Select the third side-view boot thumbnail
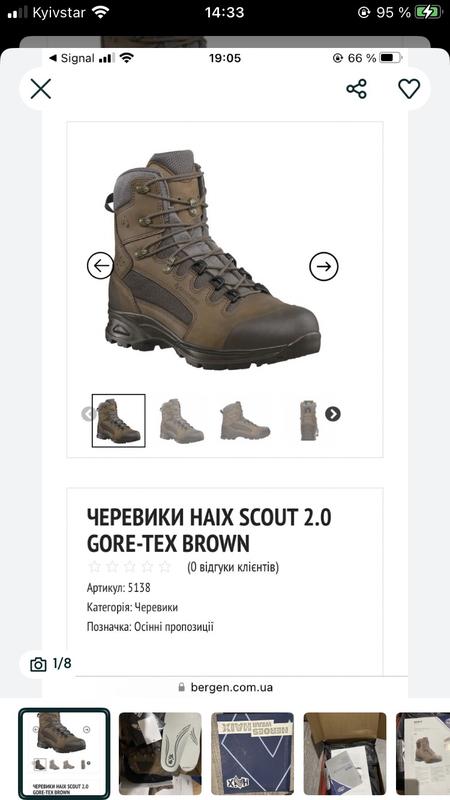Image resolution: width=450 pixels, height=800 pixels. (245, 420)
